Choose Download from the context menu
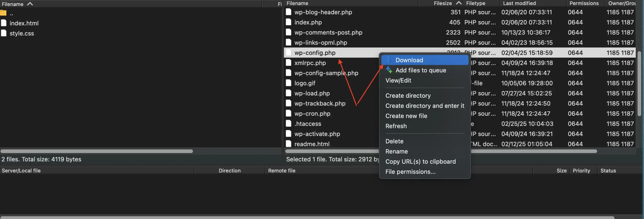Screen dimensions: 644x219 (x=425, y=60)
